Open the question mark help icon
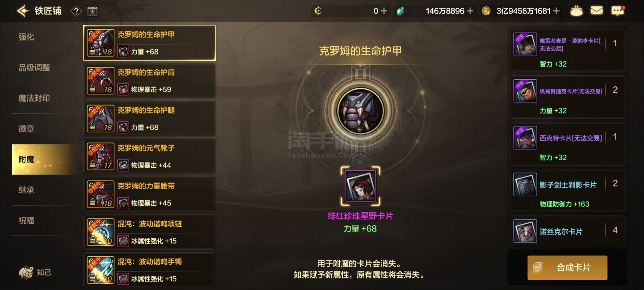The image size is (644, 290). click(x=76, y=11)
